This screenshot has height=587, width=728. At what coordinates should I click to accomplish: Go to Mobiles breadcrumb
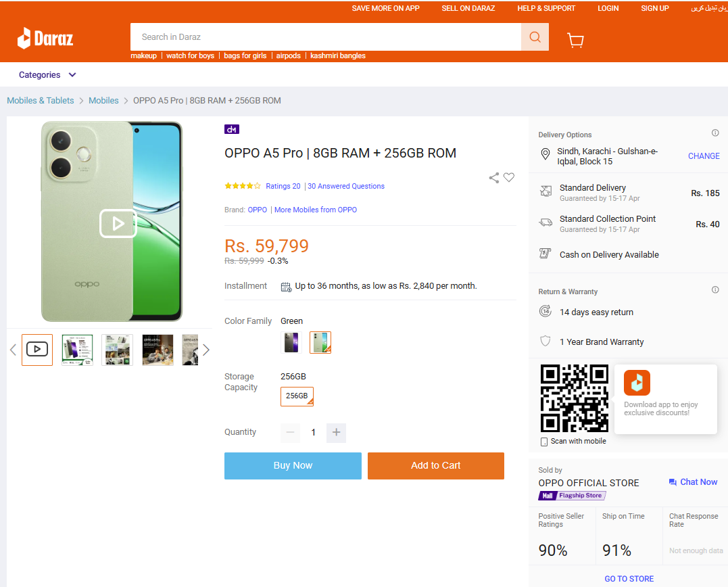(103, 100)
